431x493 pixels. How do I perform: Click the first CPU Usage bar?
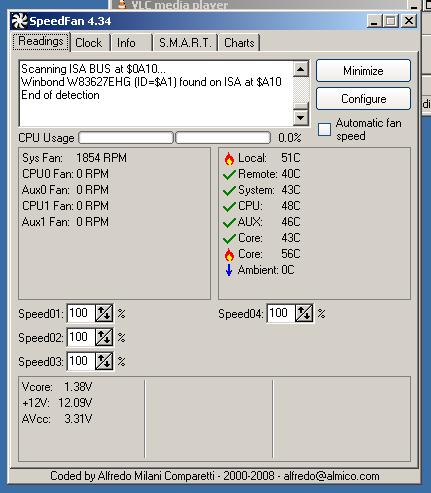126,138
